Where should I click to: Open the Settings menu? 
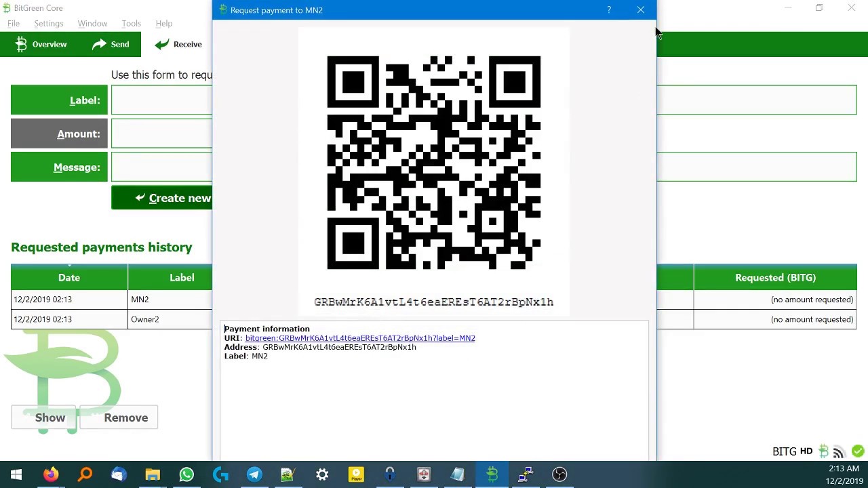(x=49, y=24)
